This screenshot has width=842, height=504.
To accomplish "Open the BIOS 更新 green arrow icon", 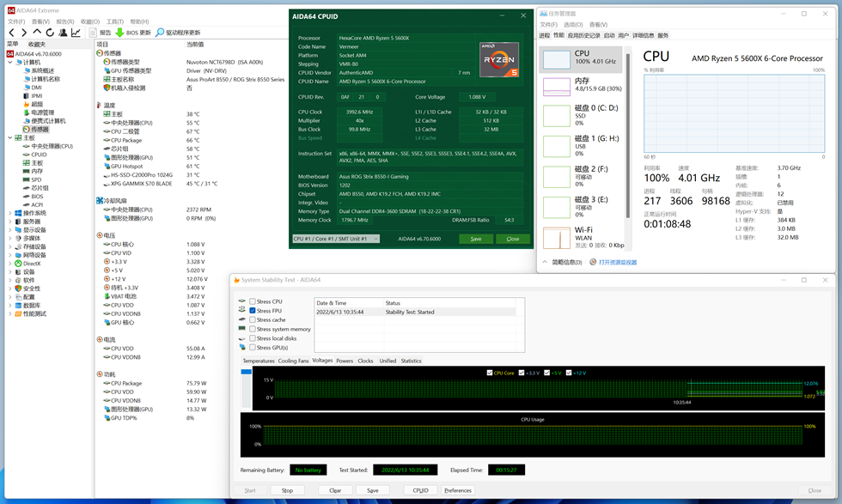I will [x=119, y=33].
